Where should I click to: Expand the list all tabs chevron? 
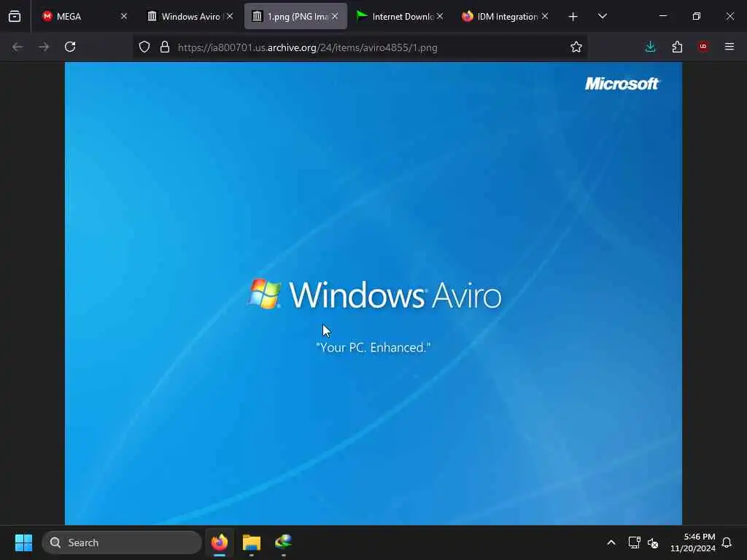tap(602, 16)
